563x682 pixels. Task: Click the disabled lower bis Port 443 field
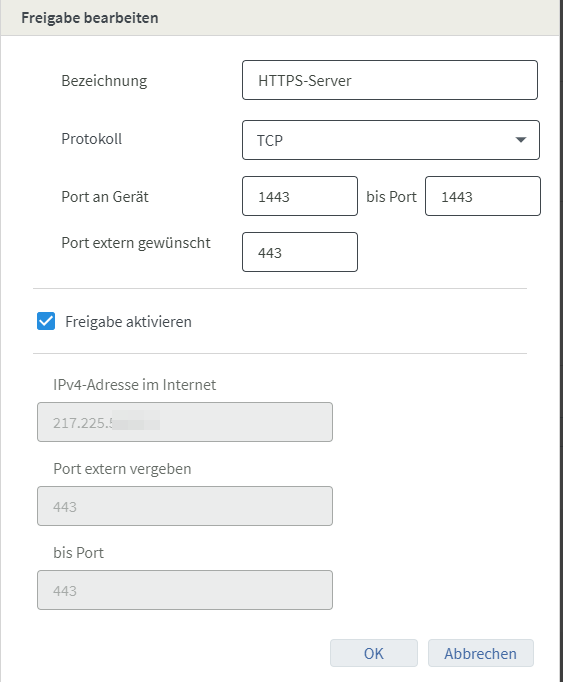tap(185, 590)
